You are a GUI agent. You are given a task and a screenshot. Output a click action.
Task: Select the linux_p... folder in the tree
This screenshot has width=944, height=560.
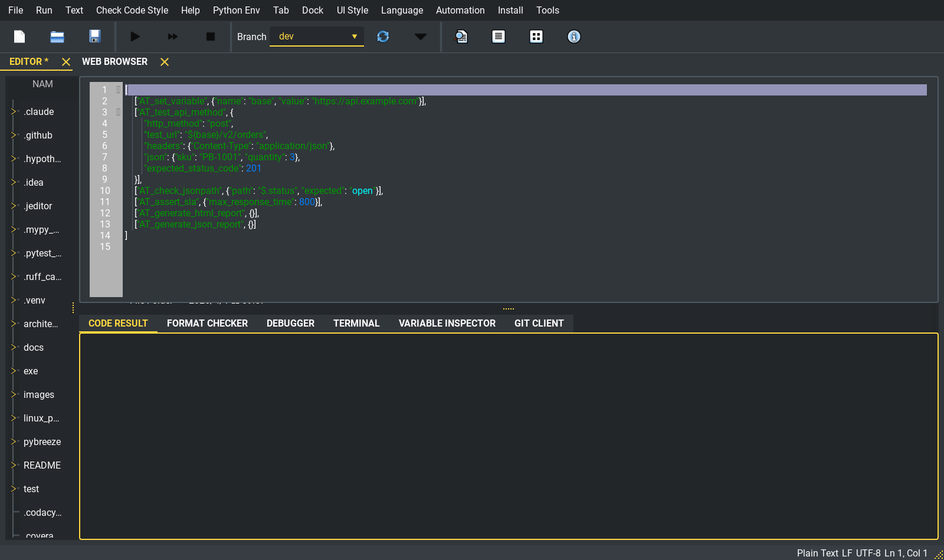pyautogui.click(x=41, y=418)
